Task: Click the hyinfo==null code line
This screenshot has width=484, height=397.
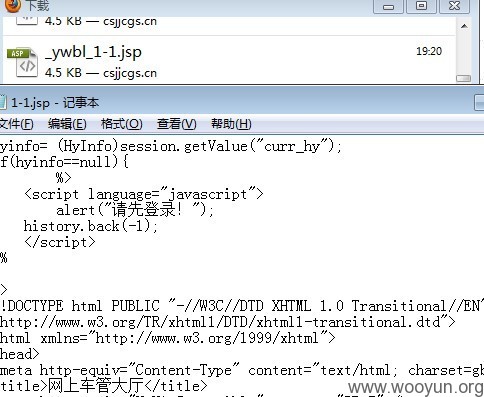Action: tap(64, 162)
